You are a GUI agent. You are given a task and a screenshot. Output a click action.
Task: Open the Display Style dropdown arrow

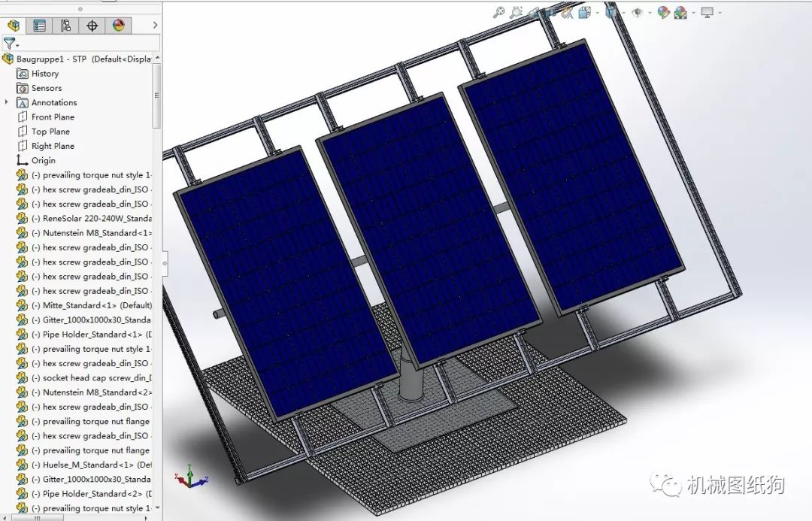coord(624,12)
